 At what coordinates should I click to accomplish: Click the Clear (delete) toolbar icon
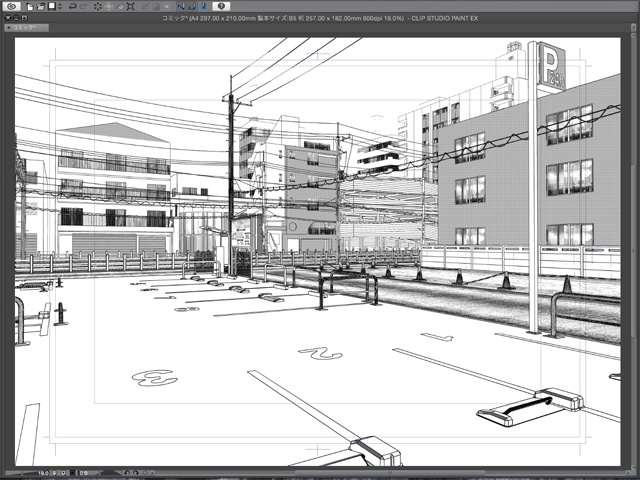98,7
